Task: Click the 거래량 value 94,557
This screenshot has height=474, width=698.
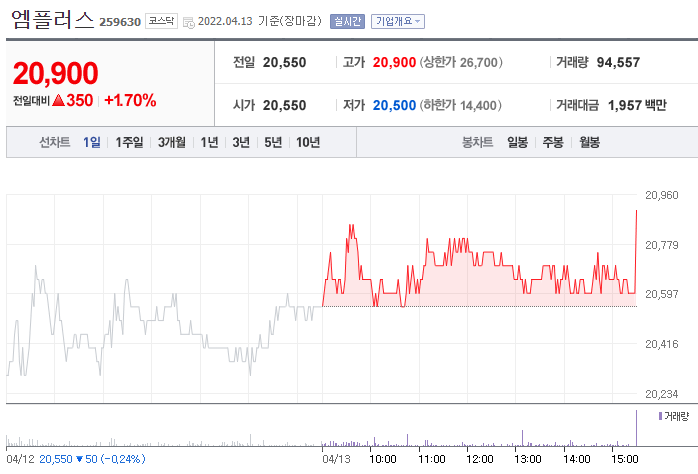Action: pyautogui.click(x=618, y=63)
